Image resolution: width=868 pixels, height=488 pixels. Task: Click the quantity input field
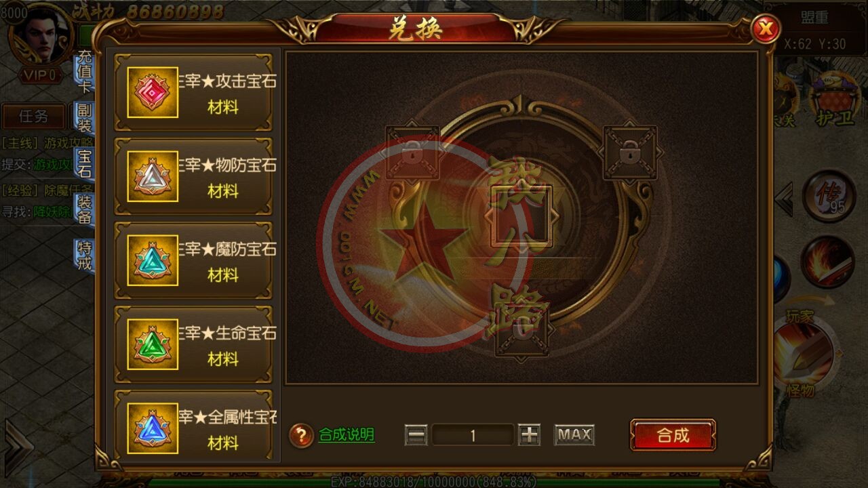point(473,435)
